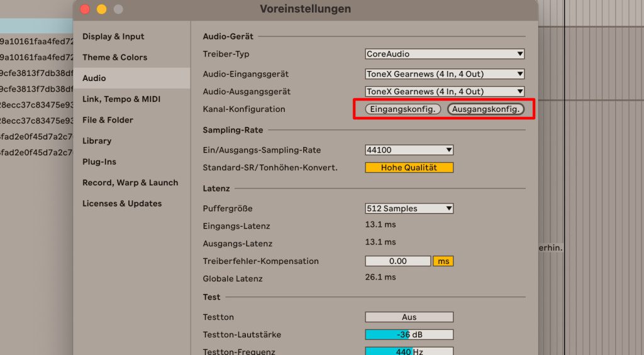This screenshot has width=644, height=355.
Task: Switch to Theme & Colors tab
Action: (114, 57)
